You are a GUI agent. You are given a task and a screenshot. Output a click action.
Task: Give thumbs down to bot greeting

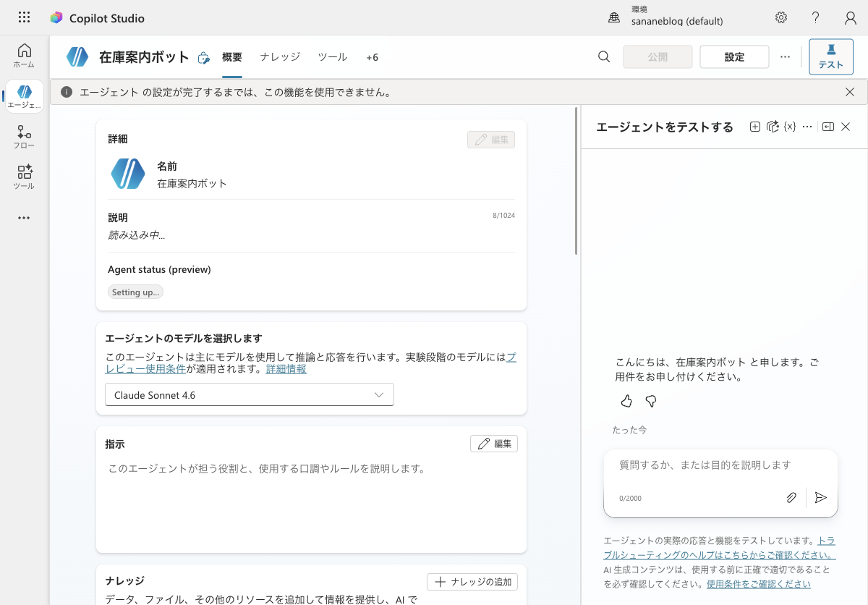coord(651,401)
